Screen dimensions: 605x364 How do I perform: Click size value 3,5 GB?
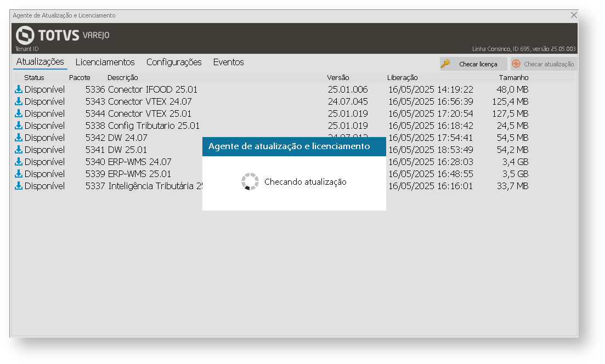[x=515, y=174]
